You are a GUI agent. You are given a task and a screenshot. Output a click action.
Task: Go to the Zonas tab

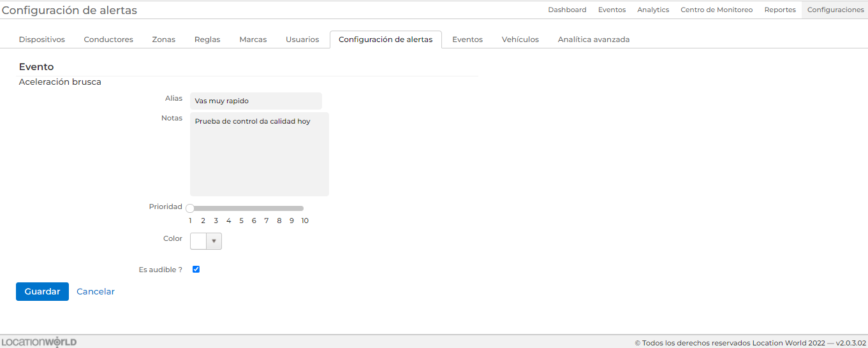164,40
